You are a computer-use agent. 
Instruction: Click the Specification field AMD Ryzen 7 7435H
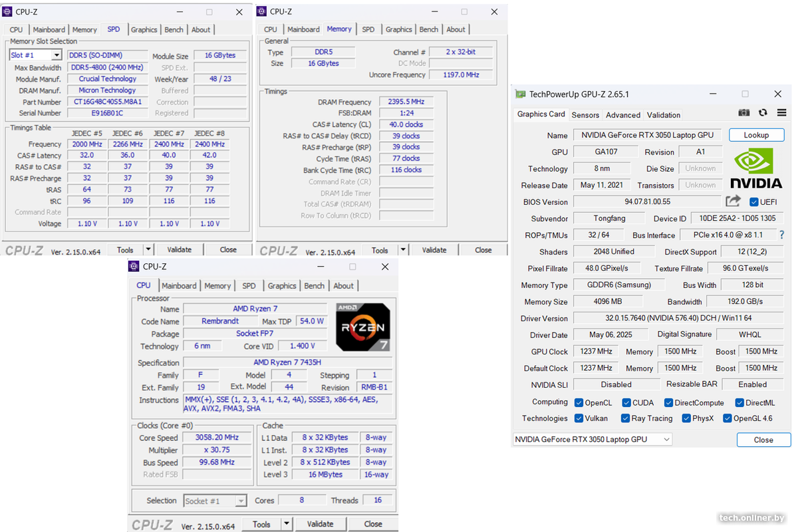point(287,362)
